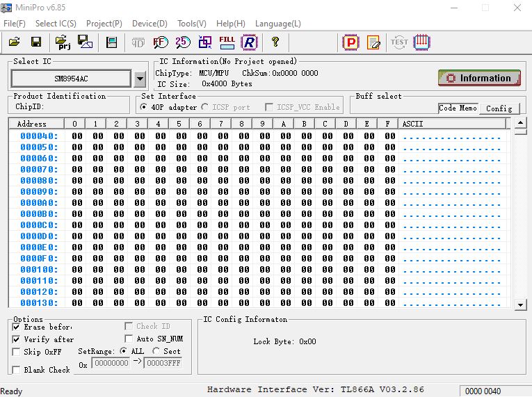
Task: Enable the Blank Check checkbox
Action: 16,369
